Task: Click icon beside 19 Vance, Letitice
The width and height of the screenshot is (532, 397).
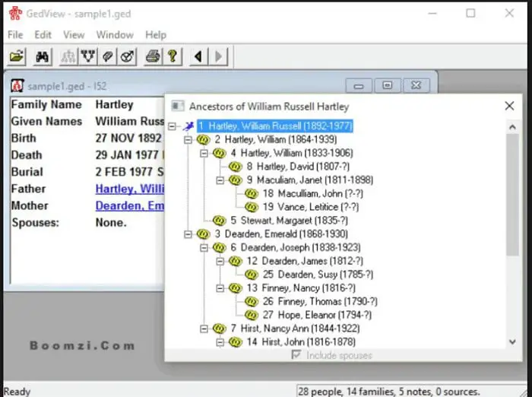Action: point(252,207)
